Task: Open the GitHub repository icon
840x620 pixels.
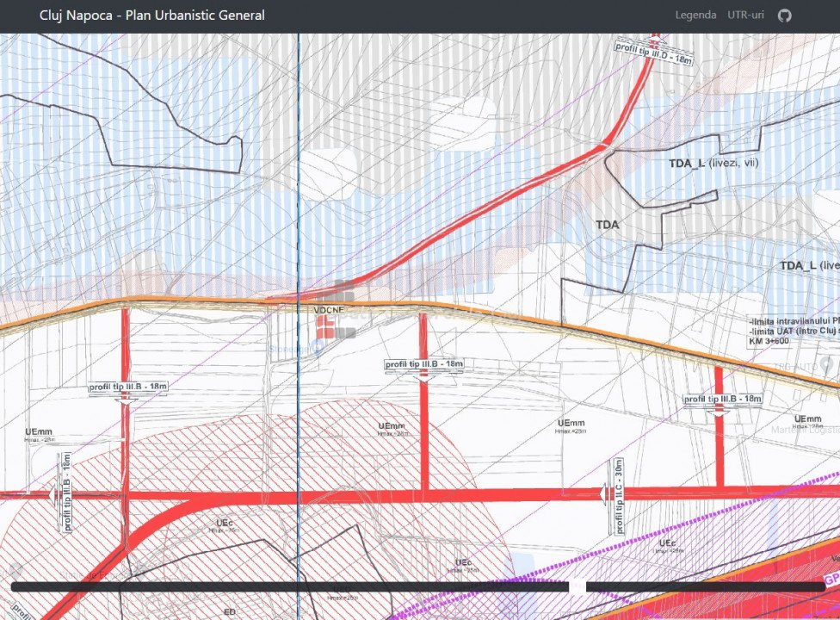Action: click(784, 15)
